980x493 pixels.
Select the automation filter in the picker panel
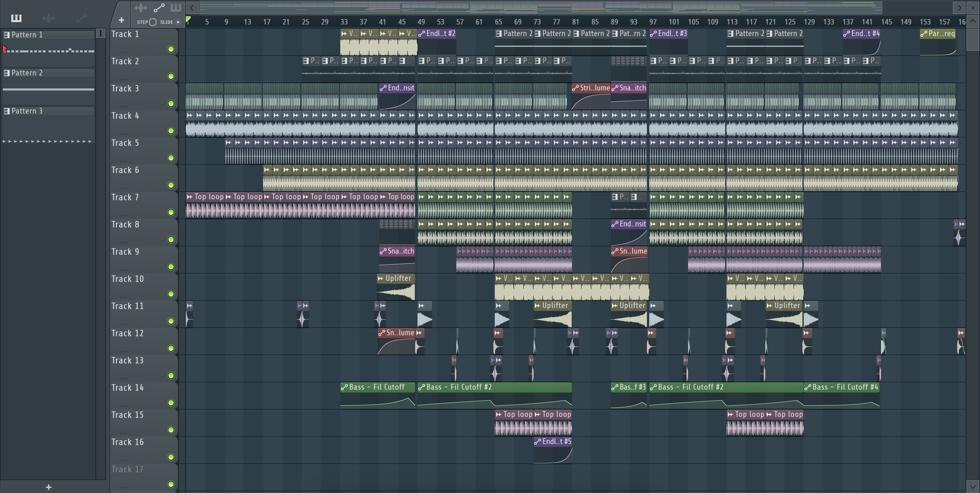tap(81, 18)
